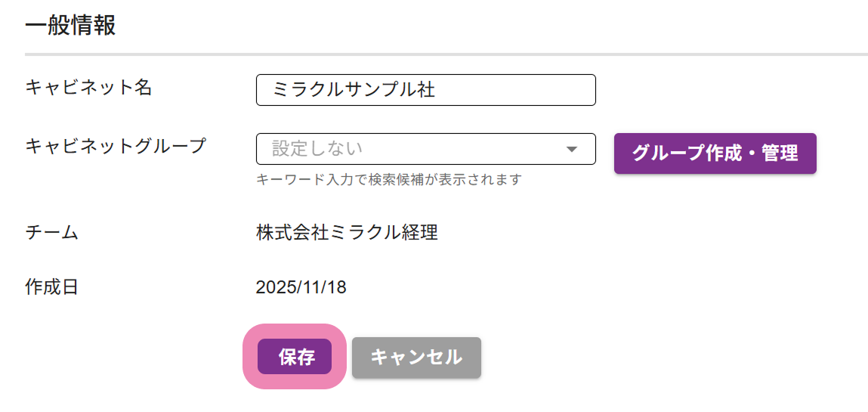Click the キャビネット名 field label
Image resolution: width=868 pixels, height=412 pixels.
89,88
